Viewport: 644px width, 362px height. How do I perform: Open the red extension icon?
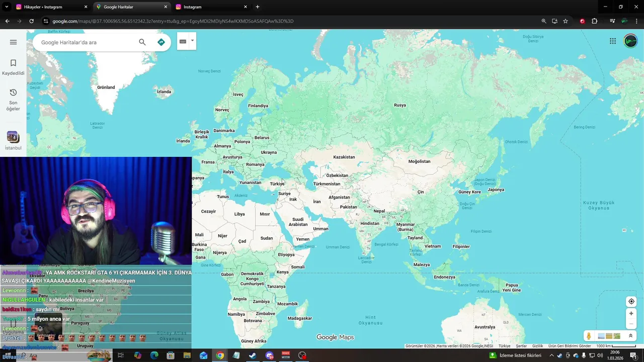coord(582,21)
